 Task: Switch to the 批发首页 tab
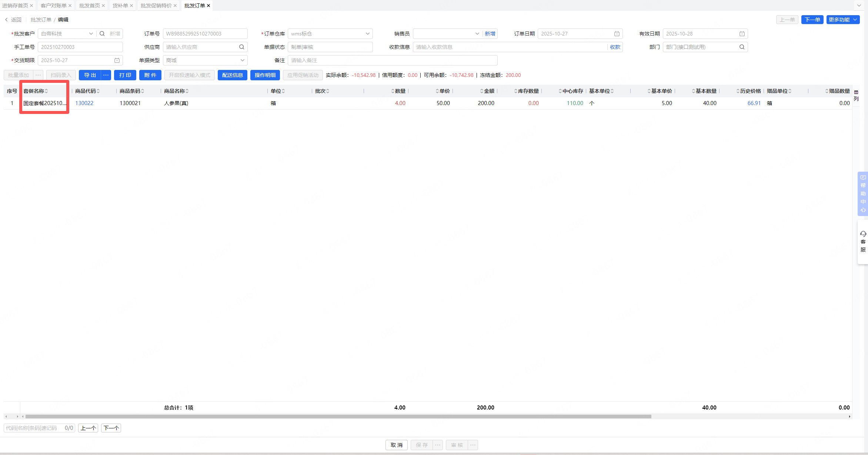pos(89,6)
